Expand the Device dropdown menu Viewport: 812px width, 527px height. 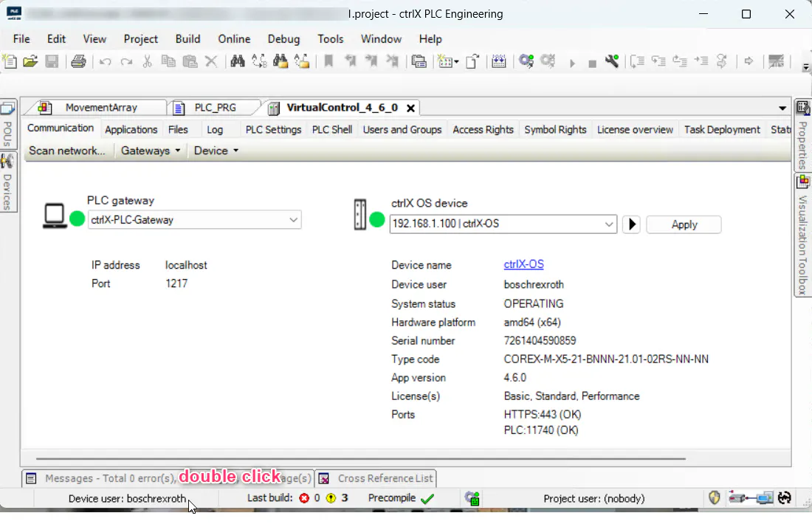coord(216,151)
